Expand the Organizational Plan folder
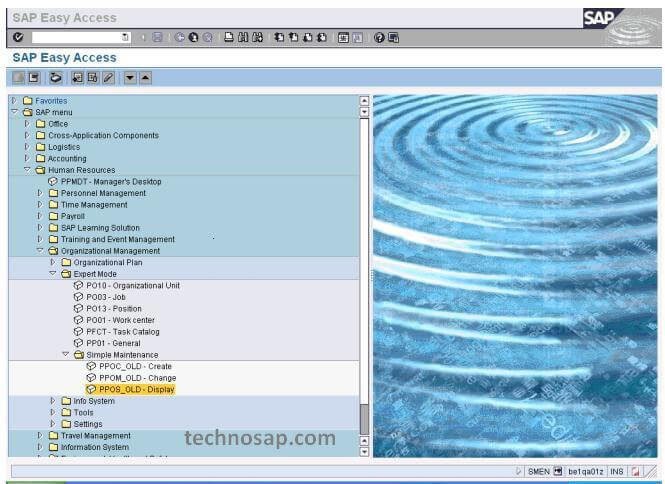665x484 pixels. pyautogui.click(x=53, y=262)
